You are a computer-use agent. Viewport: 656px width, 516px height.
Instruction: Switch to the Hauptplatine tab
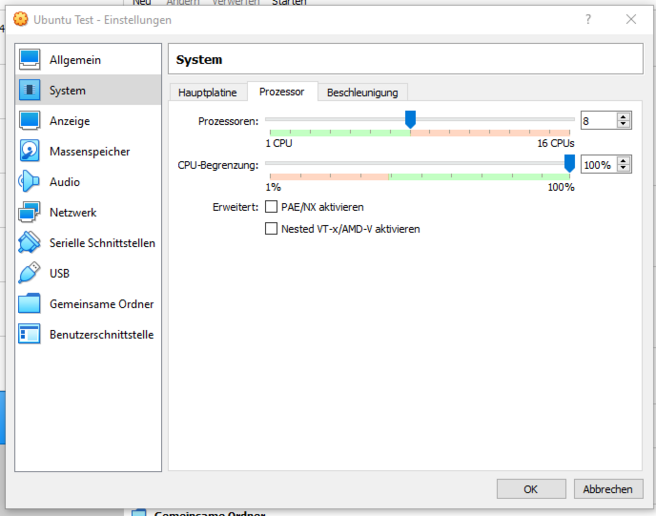[x=207, y=92]
